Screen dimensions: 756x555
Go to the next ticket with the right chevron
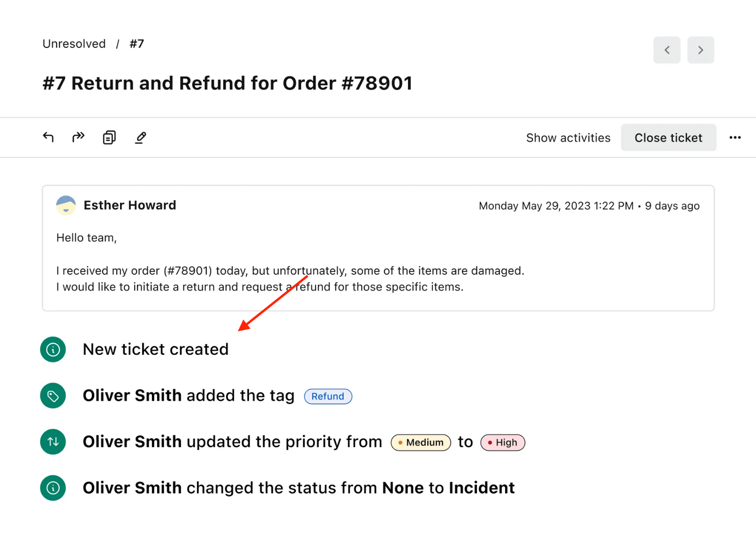click(701, 50)
